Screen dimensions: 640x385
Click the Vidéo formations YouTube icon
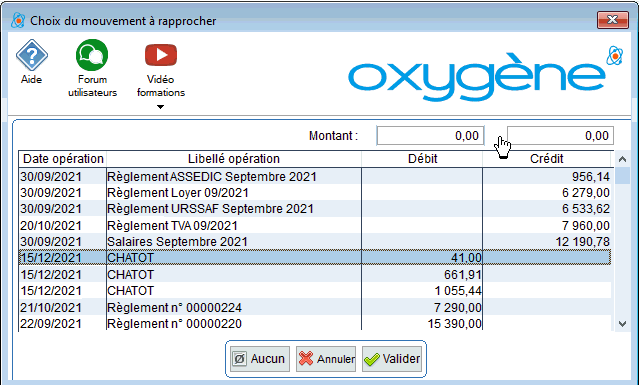(161, 55)
